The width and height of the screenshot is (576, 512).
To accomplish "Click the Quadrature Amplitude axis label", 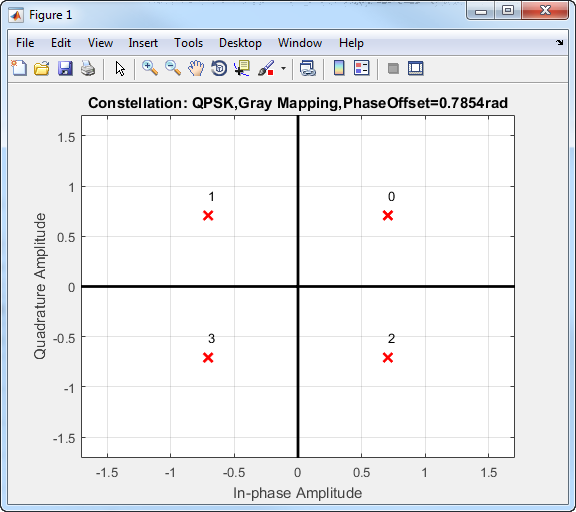I will click(40, 286).
